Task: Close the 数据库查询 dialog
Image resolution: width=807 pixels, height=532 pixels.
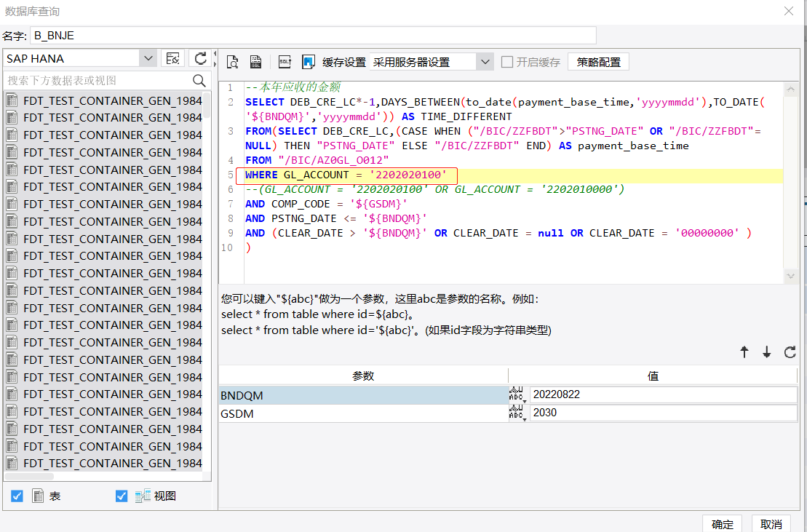Action: [789, 11]
